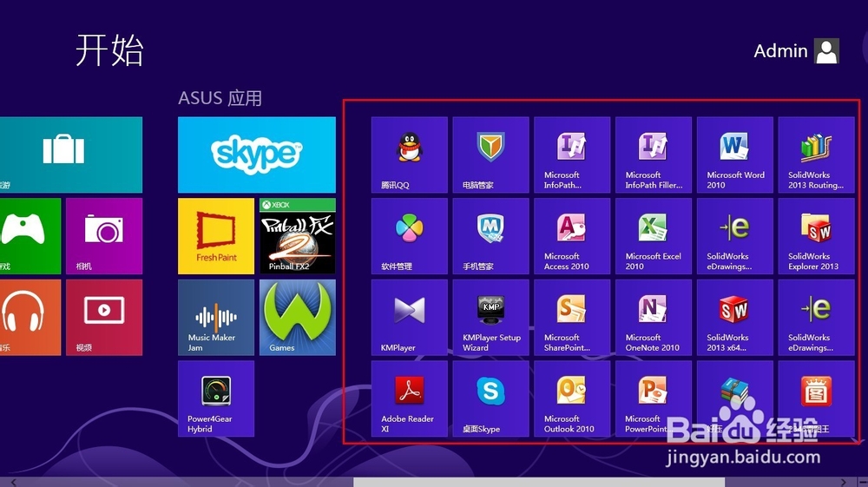Open SolidWorks 2013 Routing tile
The image size is (868, 487).
tap(816, 155)
